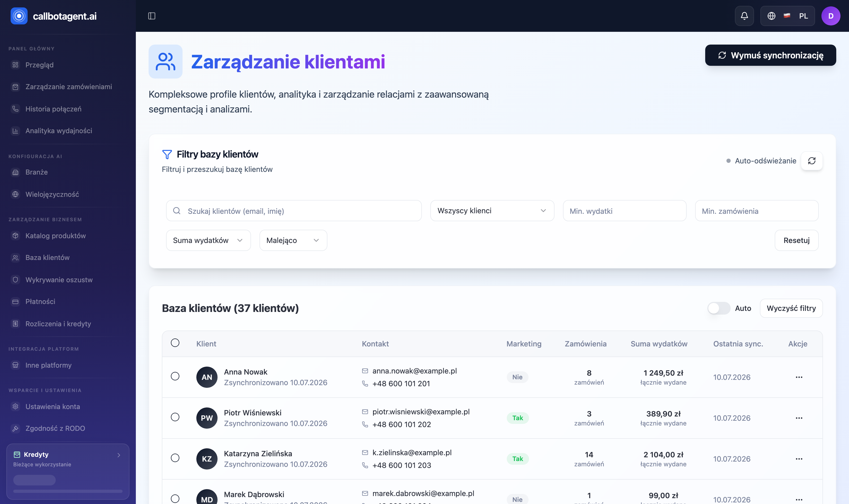Select Anna Nowak's row checkbox
849x504 pixels.
175,376
